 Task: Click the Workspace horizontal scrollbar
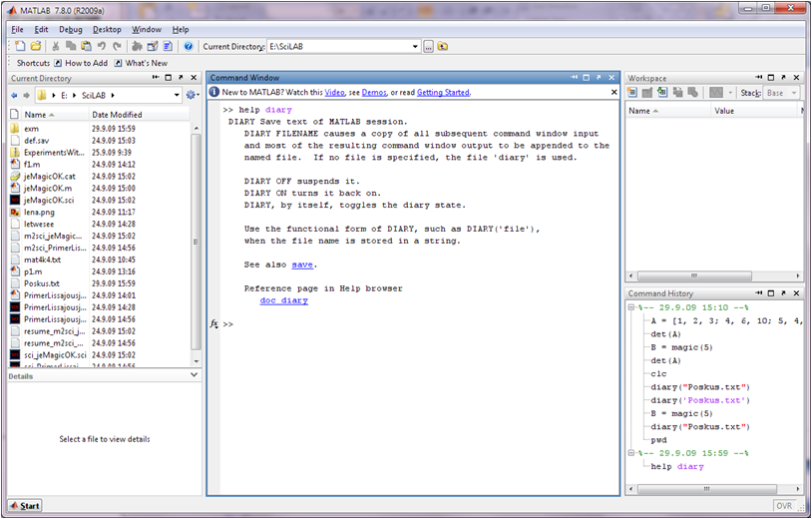714,275
